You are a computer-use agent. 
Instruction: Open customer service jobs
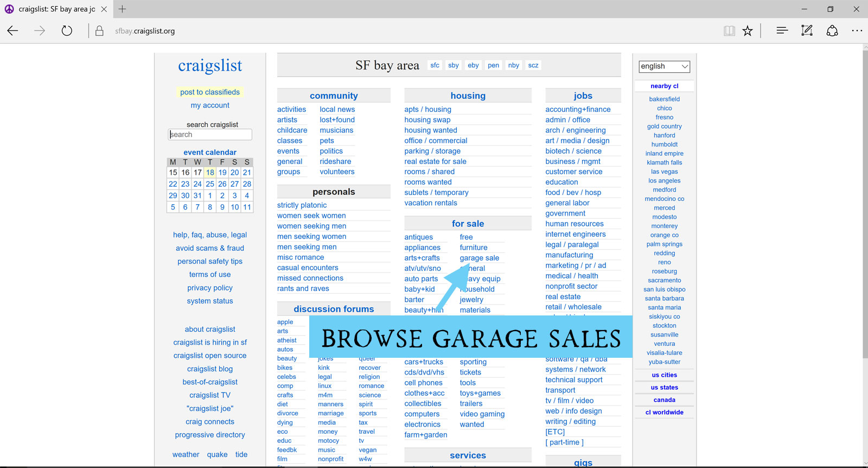[x=574, y=172]
